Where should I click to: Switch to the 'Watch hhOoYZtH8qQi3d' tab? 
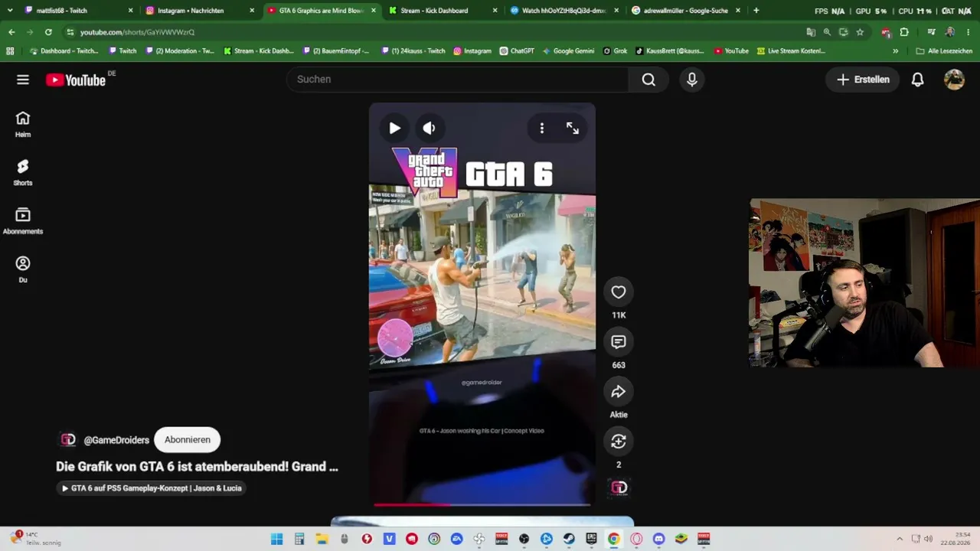coord(565,11)
